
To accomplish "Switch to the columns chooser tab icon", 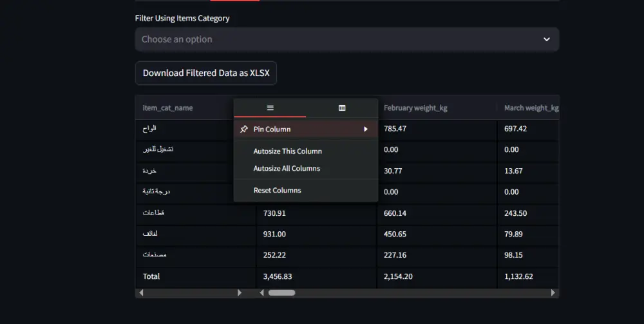I will click(342, 108).
